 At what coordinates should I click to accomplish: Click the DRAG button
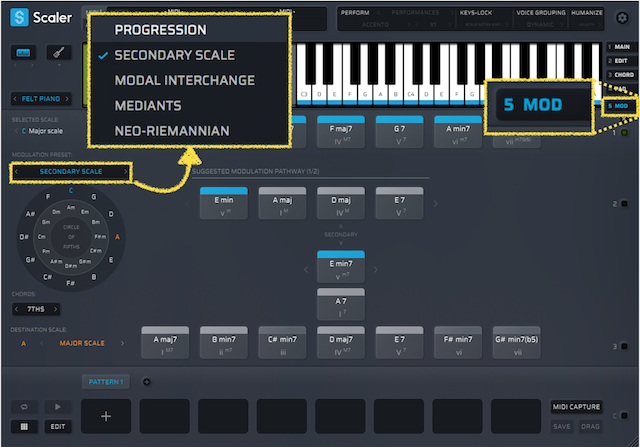click(590, 426)
